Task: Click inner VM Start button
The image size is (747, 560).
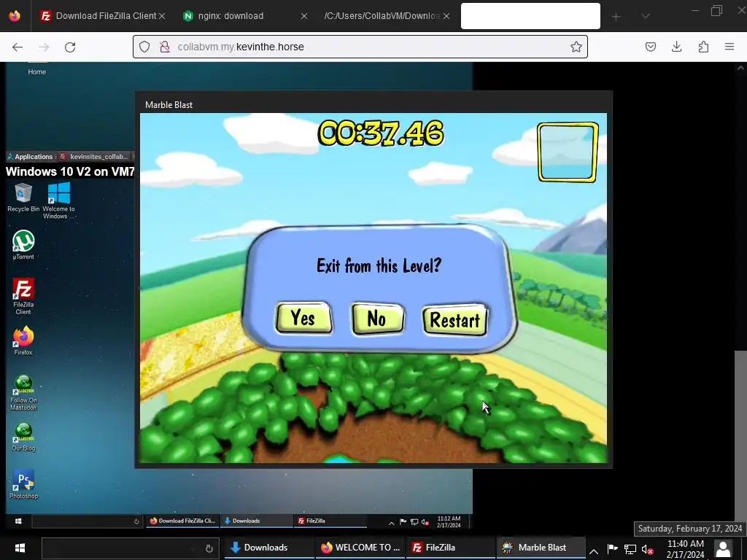Action: 18,521
